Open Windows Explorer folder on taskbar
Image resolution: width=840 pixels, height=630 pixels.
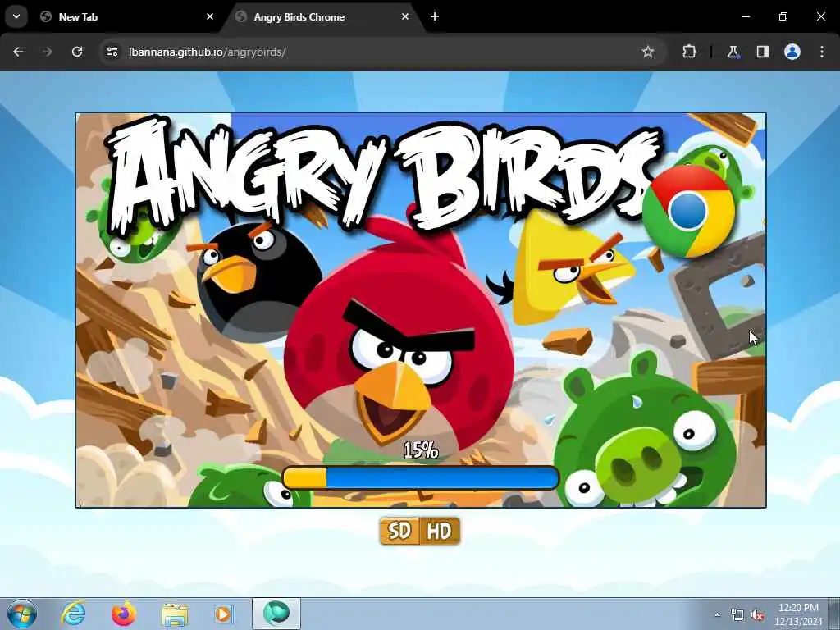click(175, 614)
